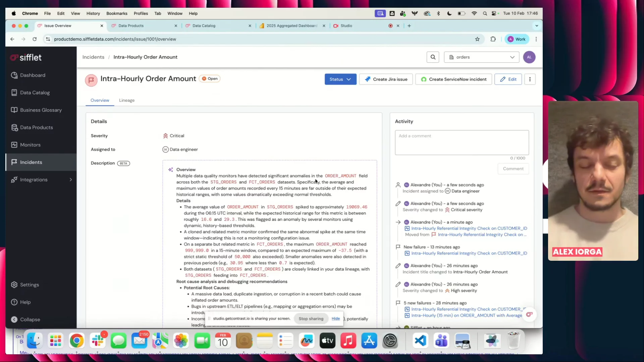Viewport: 644px width, 362px height.
Task: Go to Business Glossary section
Action: [41, 110]
